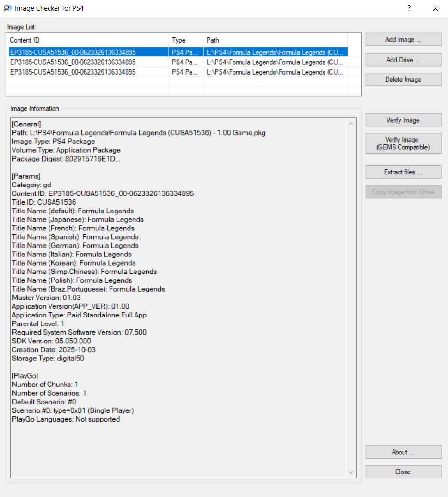Click the Image Checker app icon in title bar
448x497 pixels.
click(x=7, y=8)
